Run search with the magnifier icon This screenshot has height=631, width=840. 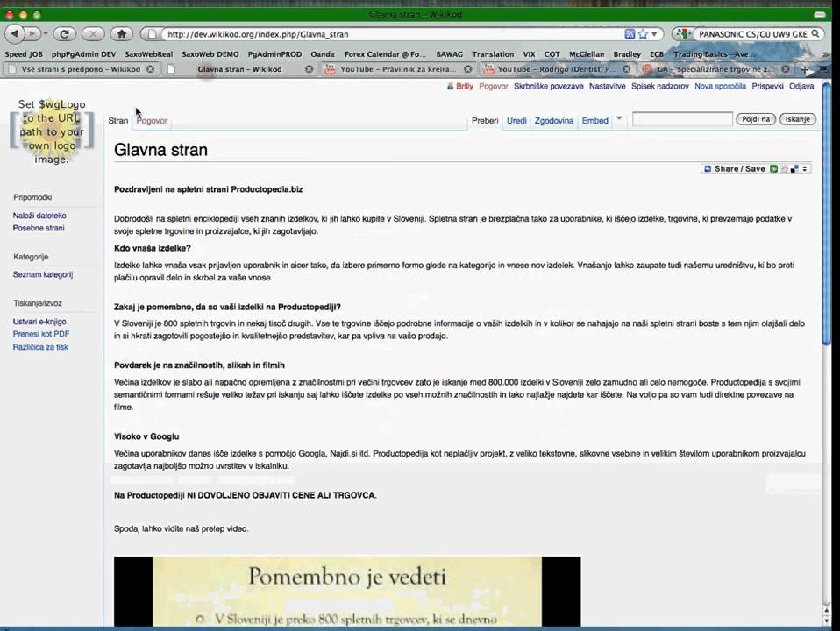pos(815,34)
